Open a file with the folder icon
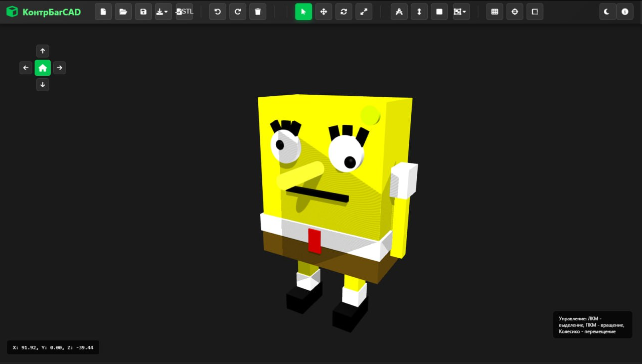Screen dimensions: 642x364 pyautogui.click(x=123, y=12)
